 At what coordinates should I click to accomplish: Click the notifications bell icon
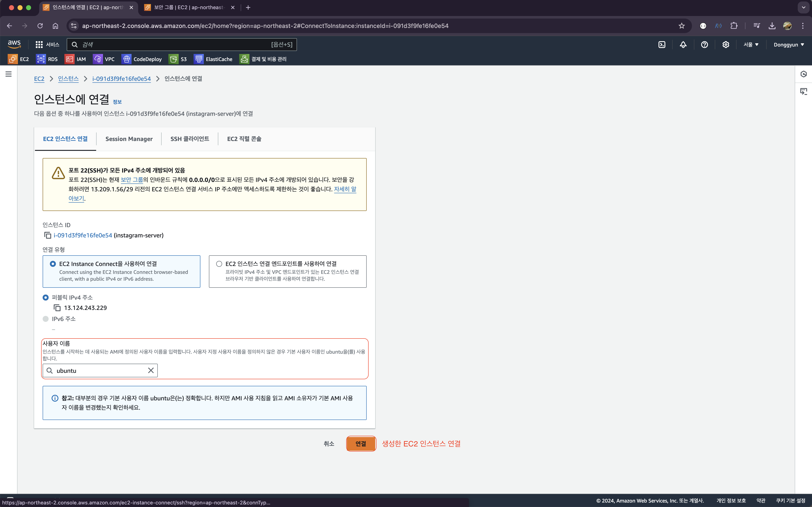(x=683, y=45)
